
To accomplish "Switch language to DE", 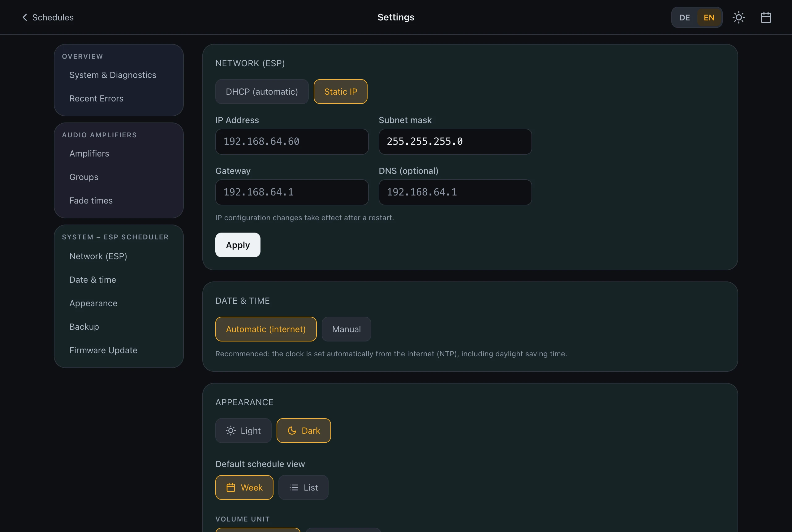I will [684, 17].
